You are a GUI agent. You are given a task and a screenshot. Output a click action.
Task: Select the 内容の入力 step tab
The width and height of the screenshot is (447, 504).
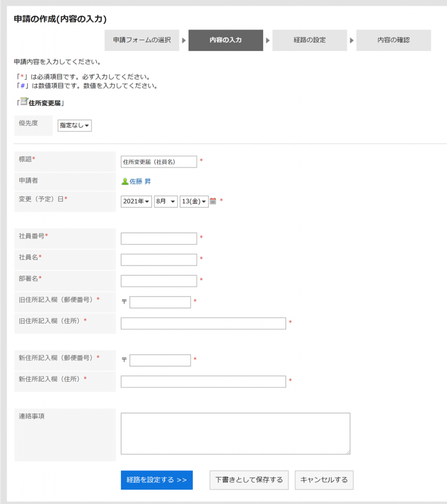226,40
